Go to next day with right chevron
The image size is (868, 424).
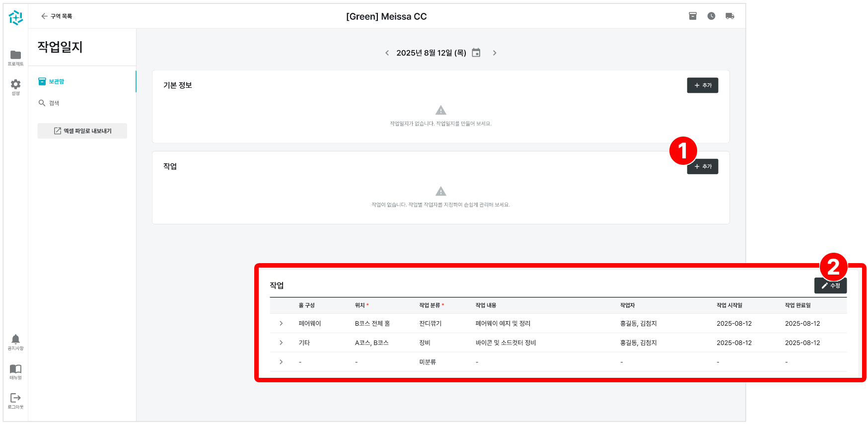tap(494, 53)
